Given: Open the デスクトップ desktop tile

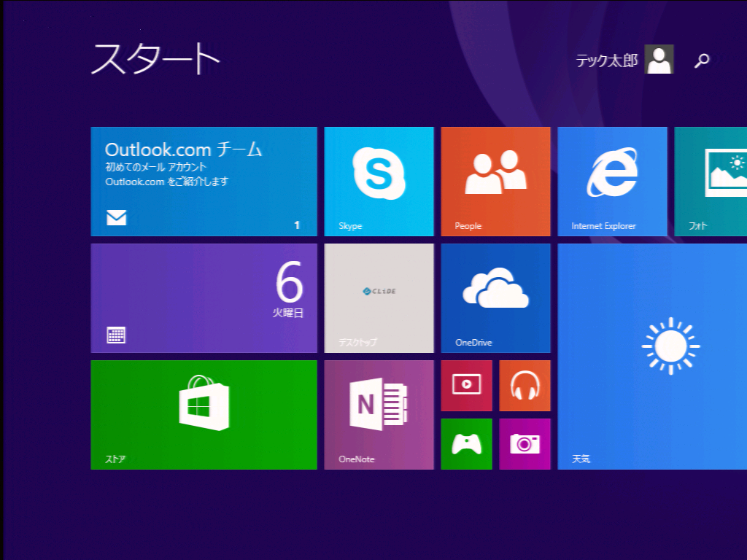Looking at the screenshot, I should pos(379,298).
